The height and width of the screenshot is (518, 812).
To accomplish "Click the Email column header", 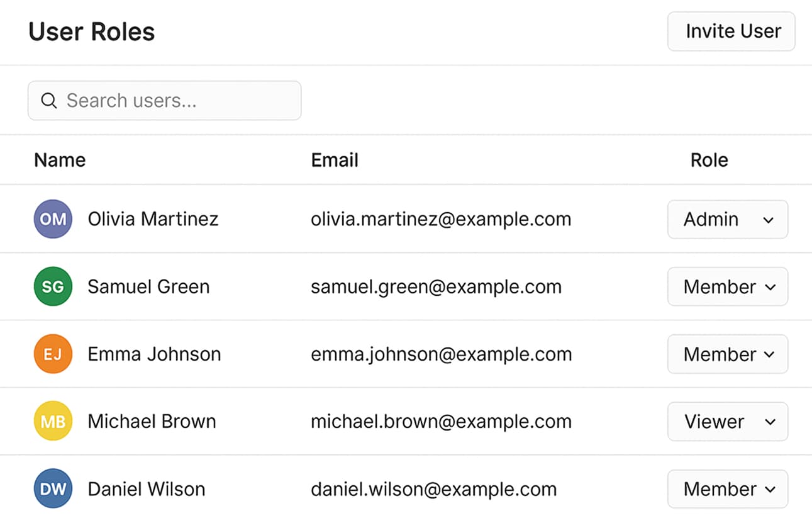I will (335, 160).
